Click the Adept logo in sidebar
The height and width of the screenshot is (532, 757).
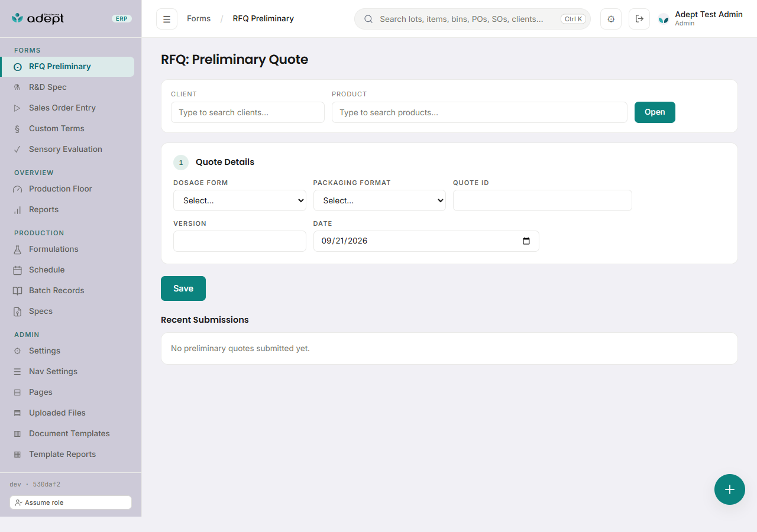(x=38, y=18)
